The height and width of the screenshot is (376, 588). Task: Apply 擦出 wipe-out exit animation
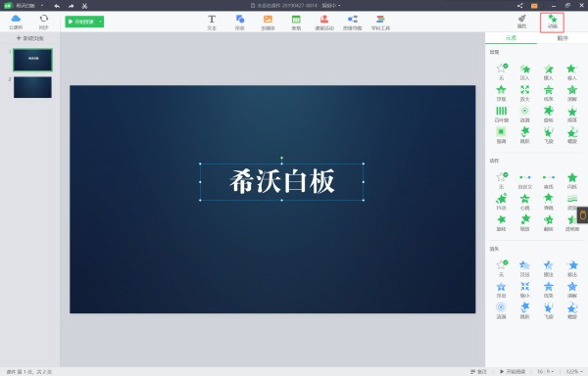548,269
